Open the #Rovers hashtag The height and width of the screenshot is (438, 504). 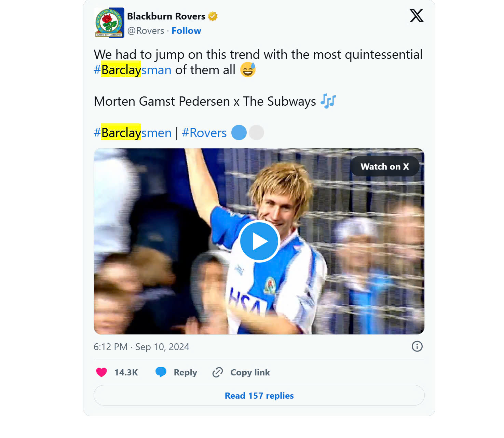click(204, 133)
